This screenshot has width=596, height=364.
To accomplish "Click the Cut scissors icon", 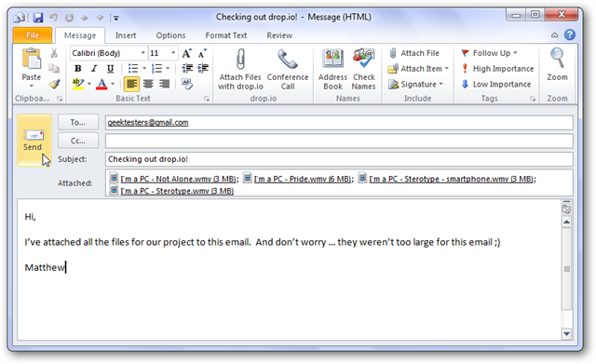I will [x=54, y=53].
